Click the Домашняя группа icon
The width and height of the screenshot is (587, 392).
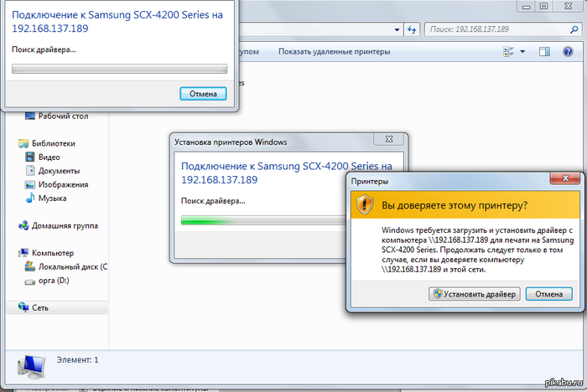[x=23, y=225]
